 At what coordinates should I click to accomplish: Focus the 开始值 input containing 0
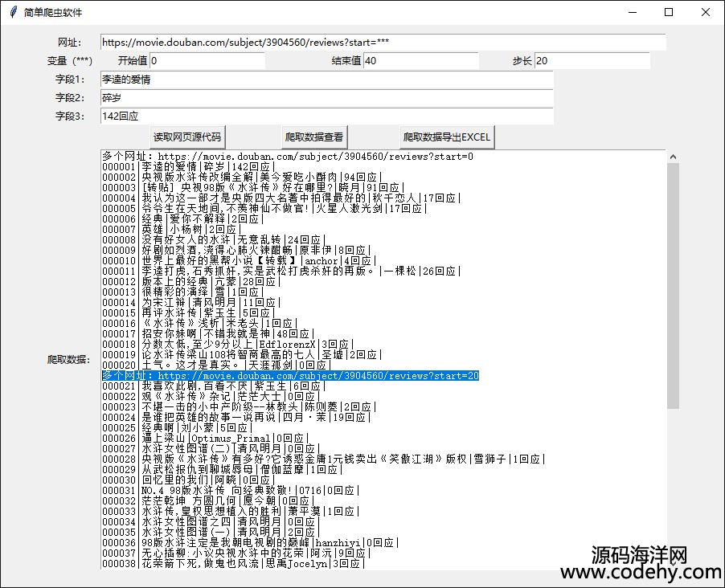pyautogui.click(x=206, y=61)
